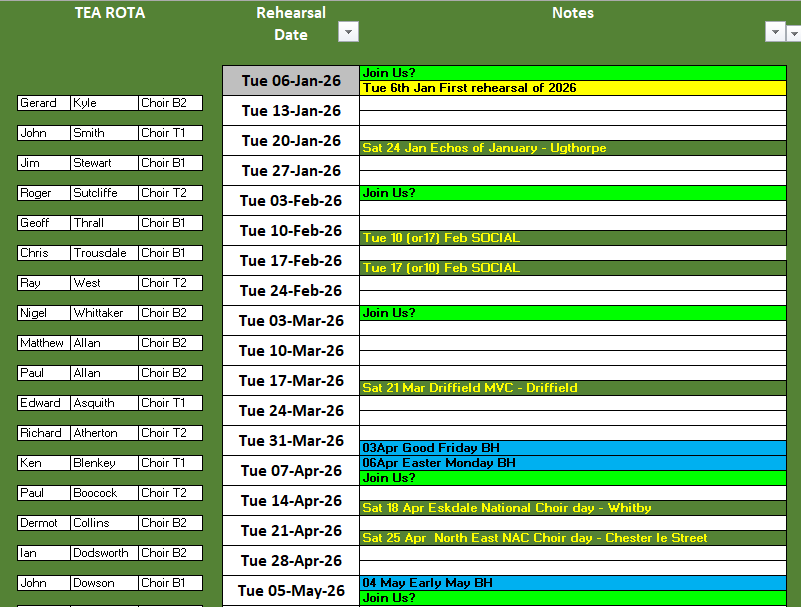Click the surname cell Dodsworth
The height and width of the screenshot is (607, 801).
point(103,553)
